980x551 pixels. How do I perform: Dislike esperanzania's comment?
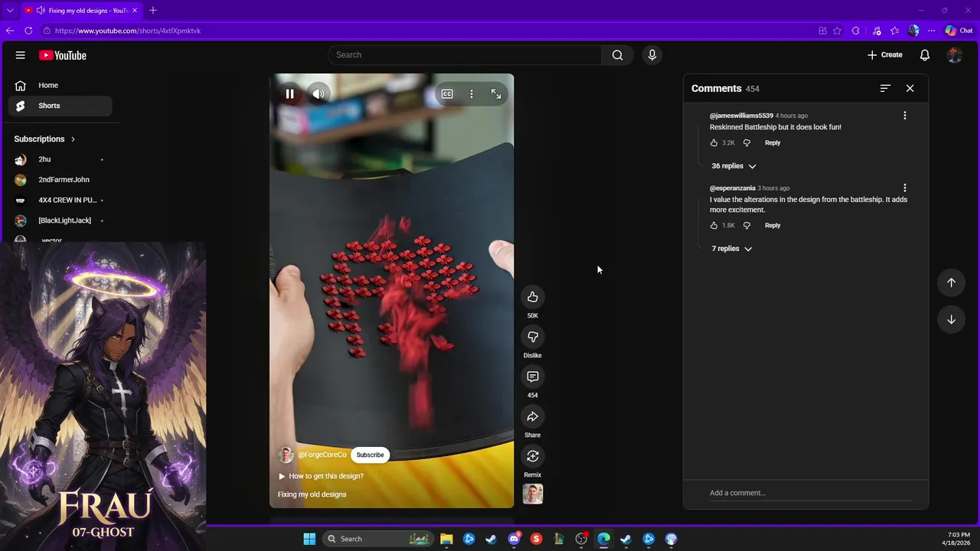[747, 226]
